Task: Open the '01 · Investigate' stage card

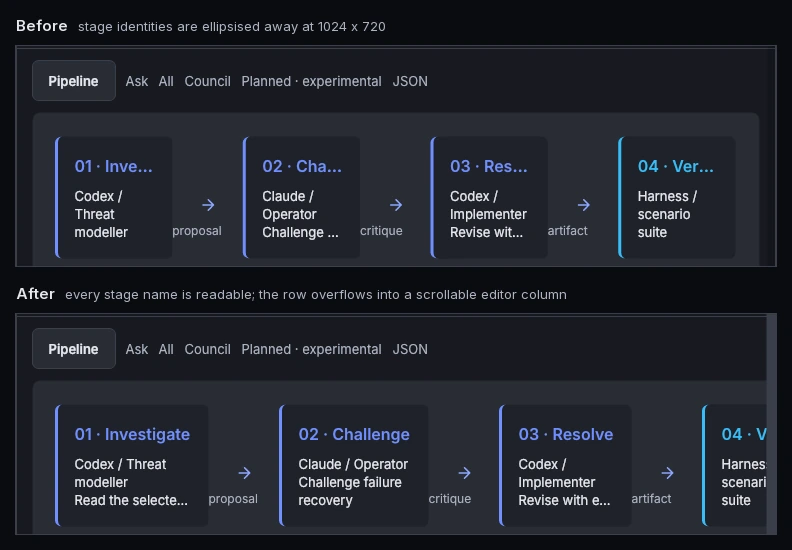Action: point(132,466)
